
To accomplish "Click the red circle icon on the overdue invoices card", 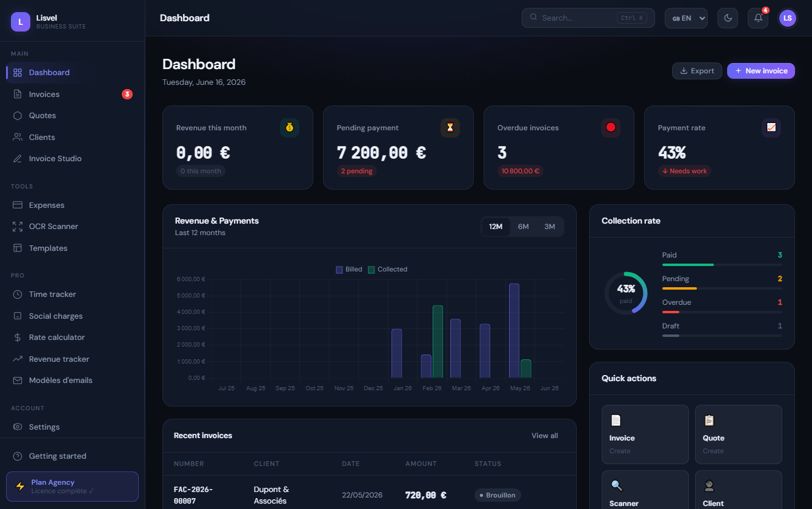I will pos(611,128).
